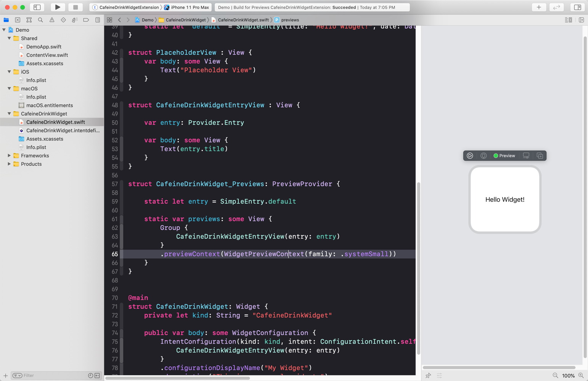Select CafeineDrinkWidget folder in jump bar

point(182,20)
